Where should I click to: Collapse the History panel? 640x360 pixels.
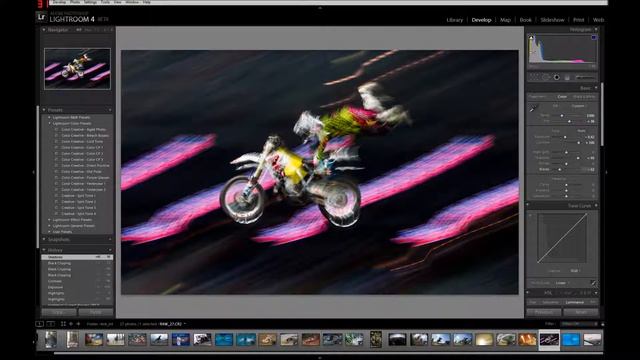44,250
